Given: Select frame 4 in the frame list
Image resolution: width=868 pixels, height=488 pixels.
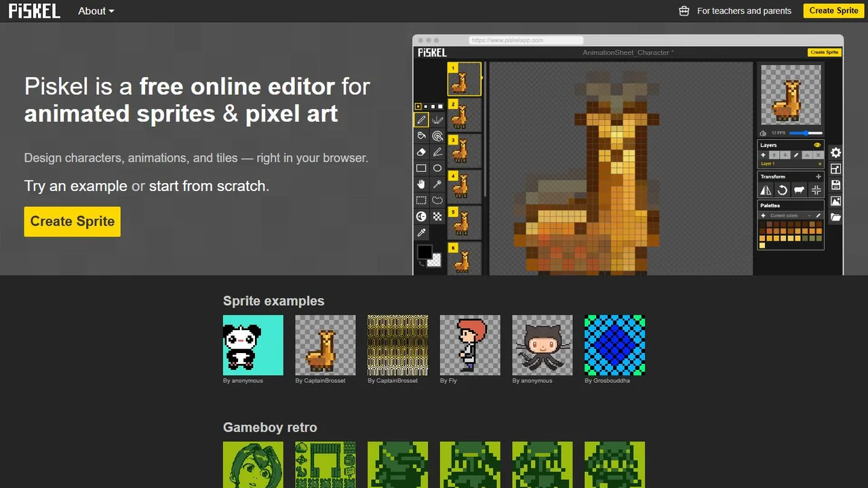Looking at the screenshot, I should (465, 186).
